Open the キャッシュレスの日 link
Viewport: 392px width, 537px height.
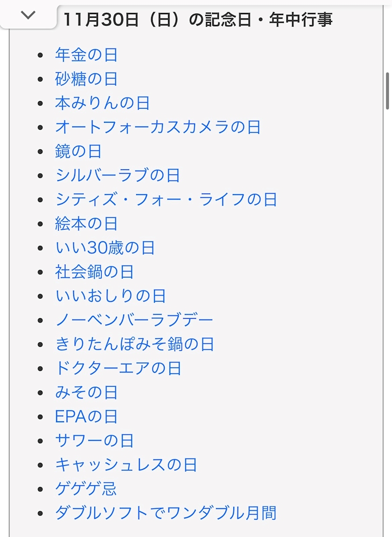click(x=126, y=465)
